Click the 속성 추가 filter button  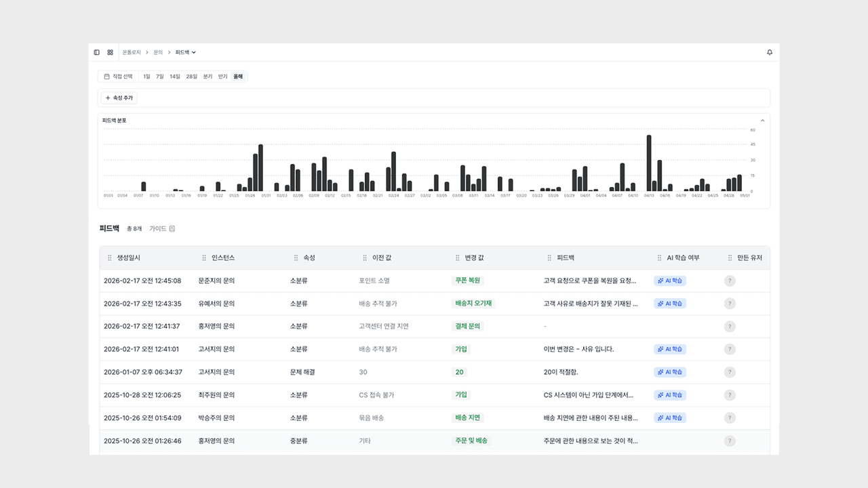(119, 98)
